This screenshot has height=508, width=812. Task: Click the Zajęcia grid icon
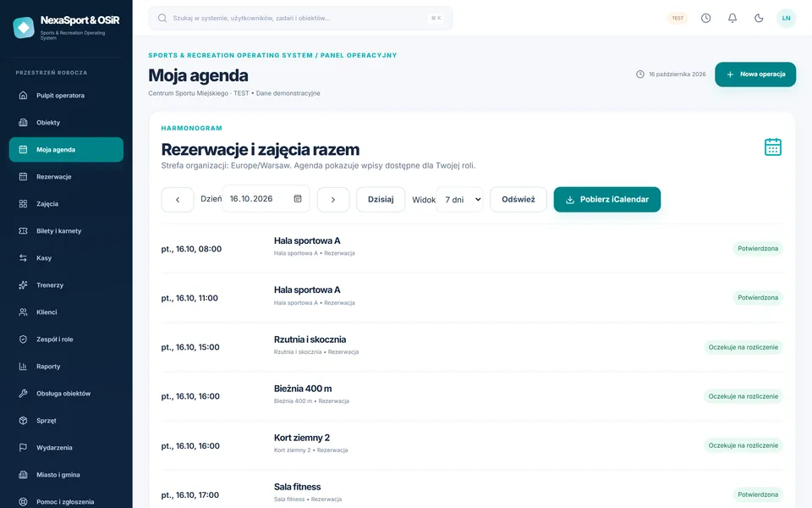click(x=23, y=204)
